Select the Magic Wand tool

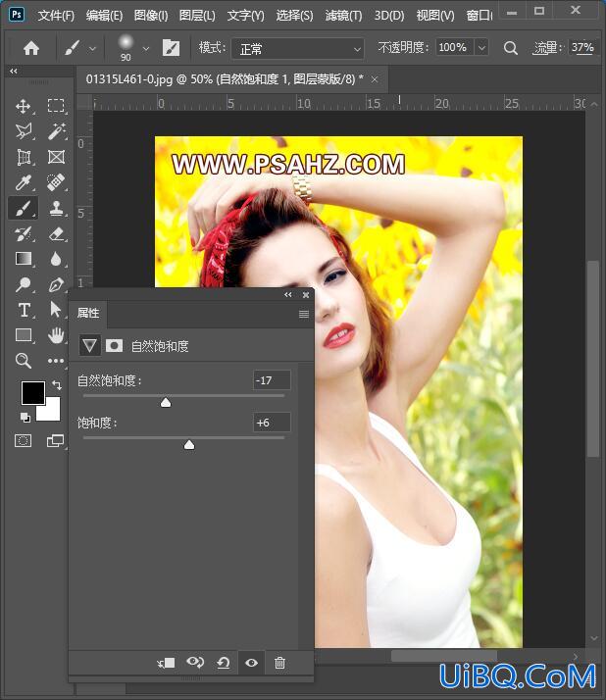(56, 131)
